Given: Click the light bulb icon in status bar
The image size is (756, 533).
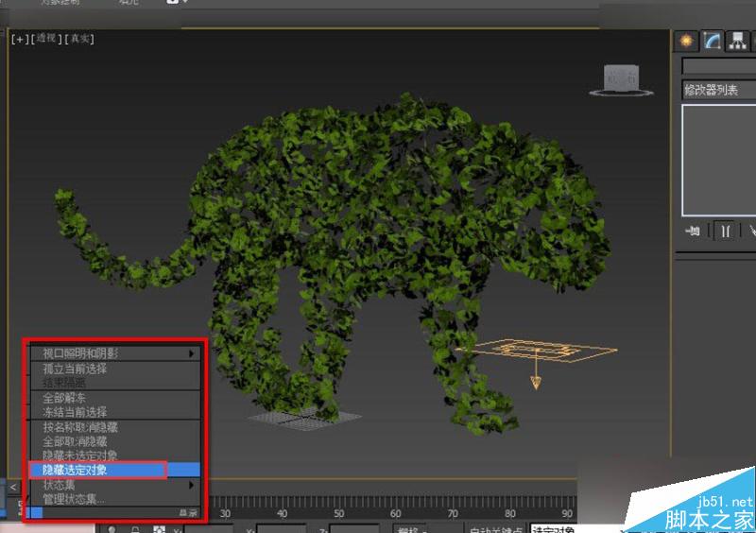Looking at the screenshot, I should click(112, 529).
